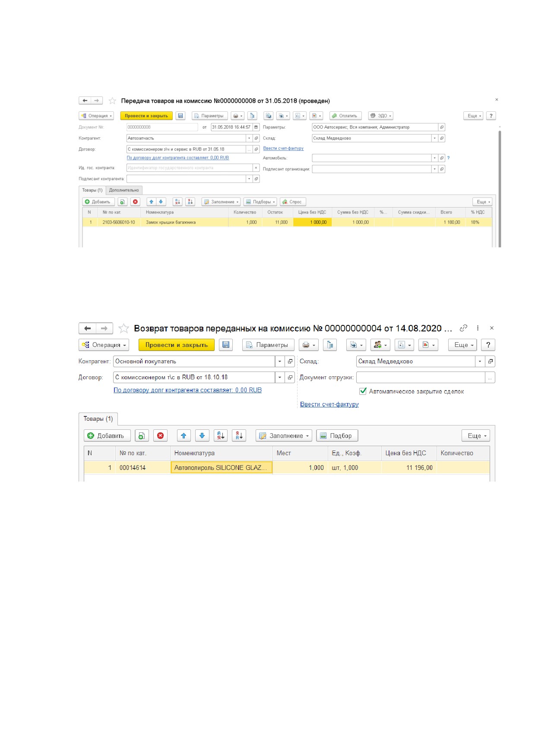Долг контрагента 0,00 RUB link, upper window

pyautogui.click(x=178, y=158)
